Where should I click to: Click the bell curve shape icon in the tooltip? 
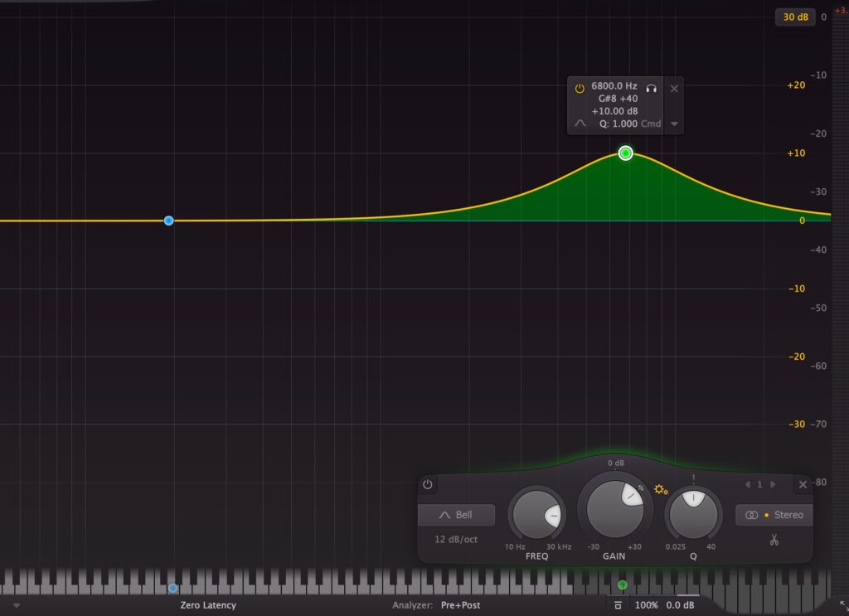click(579, 124)
